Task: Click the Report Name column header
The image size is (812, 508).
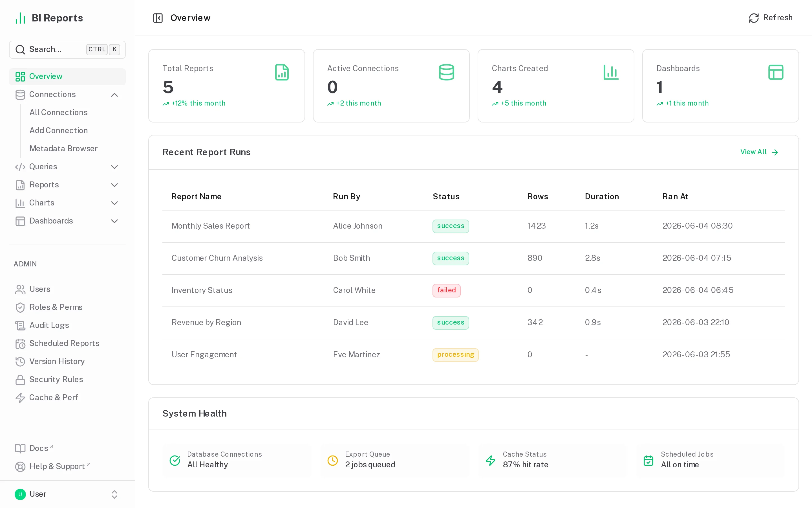Action: [x=196, y=196]
